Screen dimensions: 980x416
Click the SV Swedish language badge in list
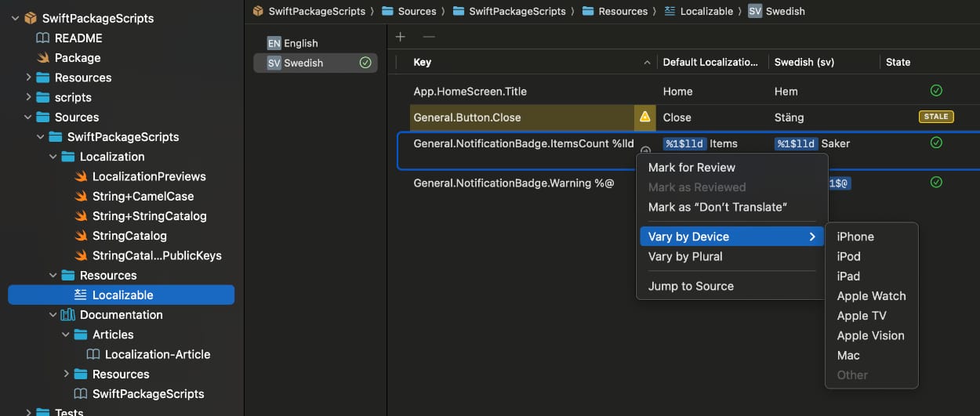[x=274, y=63]
